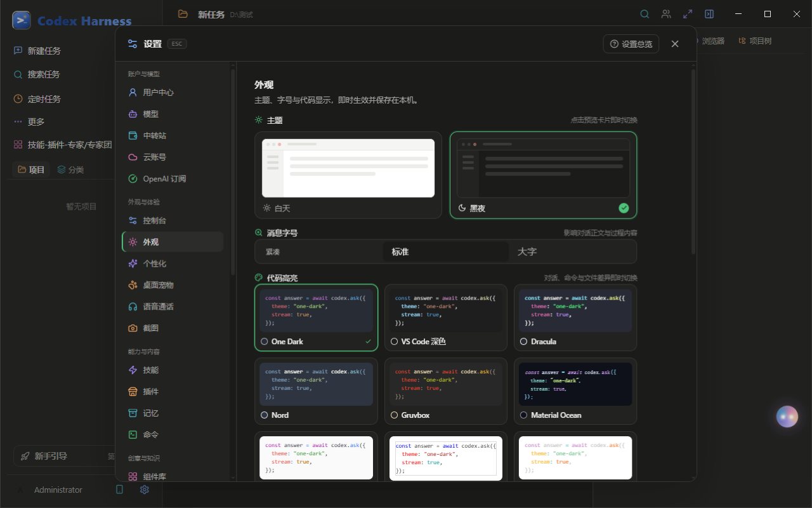Open 组件库 in settings sidebar
This screenshot has height=508, width=812.
coord(173,476)
